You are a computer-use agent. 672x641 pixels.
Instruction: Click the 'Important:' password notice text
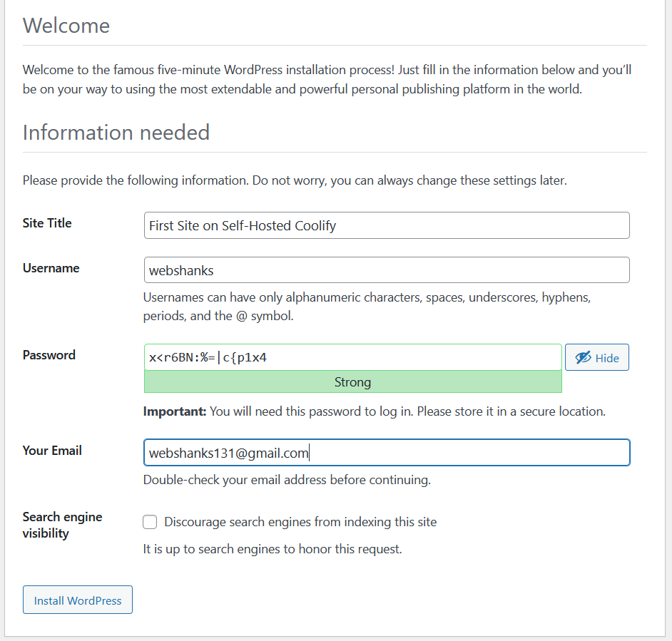tap(374, 411)
